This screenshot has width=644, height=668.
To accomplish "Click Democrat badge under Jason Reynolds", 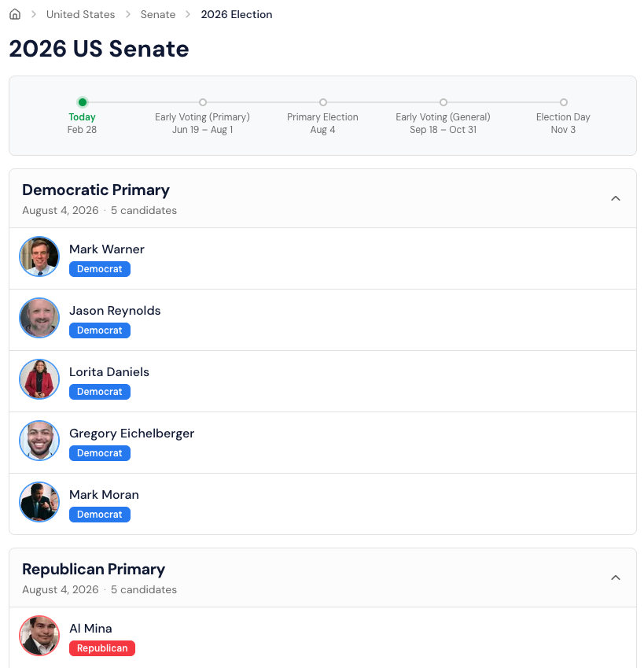I will pyautogui.click(x=100, y=330).
